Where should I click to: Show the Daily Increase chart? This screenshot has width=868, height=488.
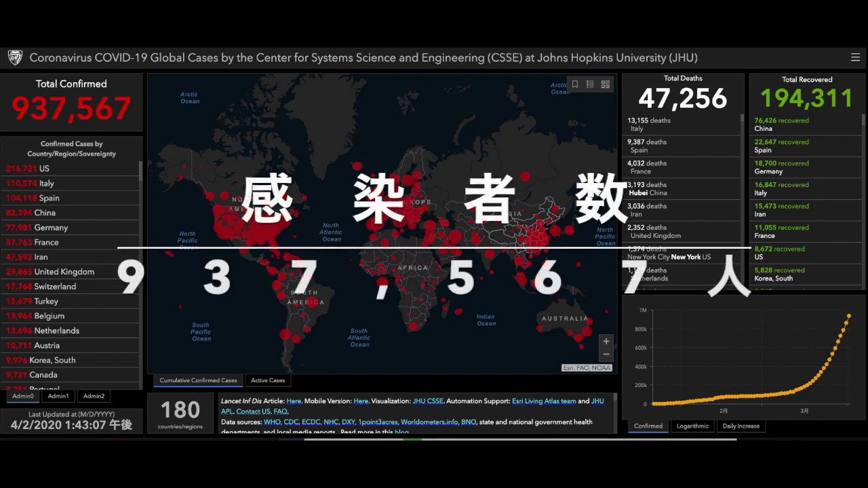click(741, 426)
